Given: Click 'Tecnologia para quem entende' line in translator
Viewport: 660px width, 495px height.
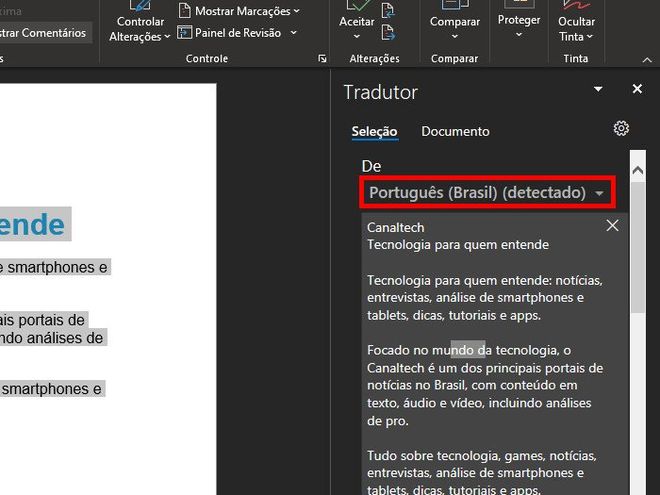Looking at the screenshot, I should (x=458, y=245).
